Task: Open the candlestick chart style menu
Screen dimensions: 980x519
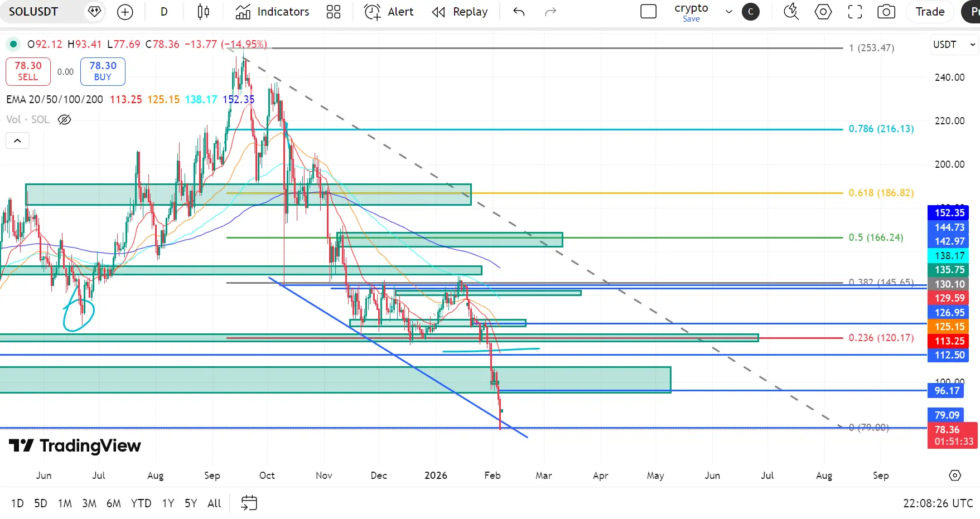Action: pos(204,12)
